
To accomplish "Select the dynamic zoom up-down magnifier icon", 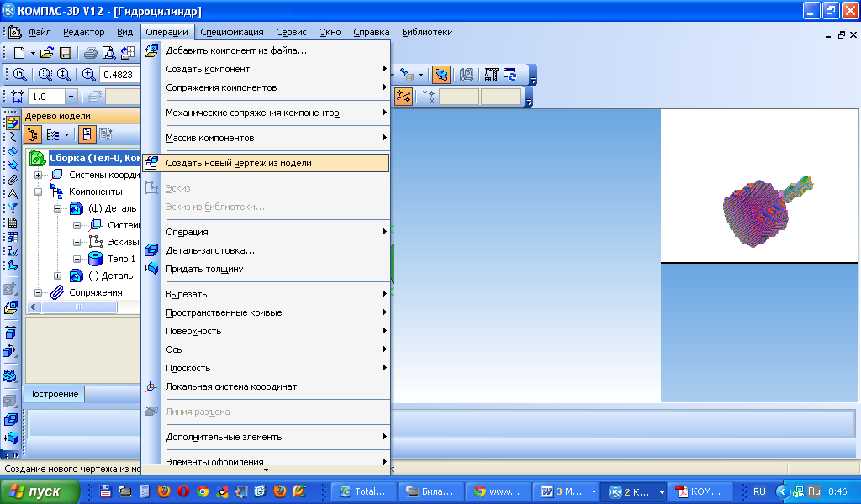I will [x=64, y=74].
